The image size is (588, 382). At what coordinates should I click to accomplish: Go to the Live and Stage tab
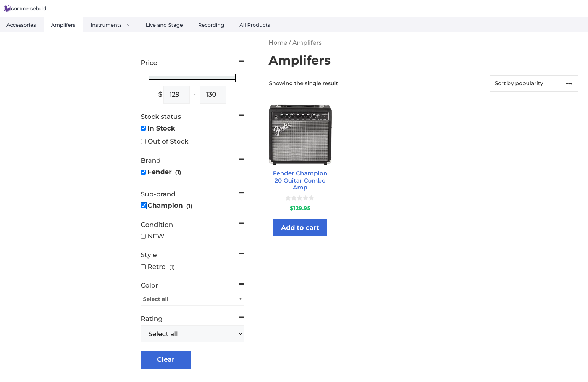(x=164, y=25)
